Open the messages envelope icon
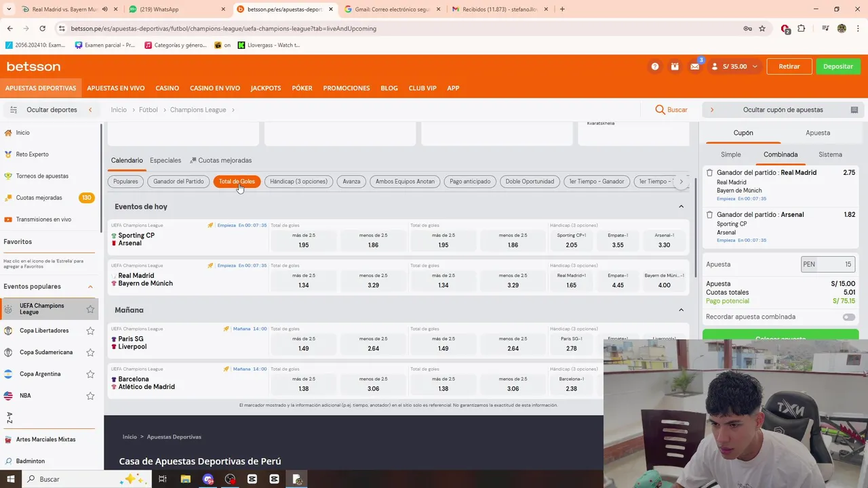The height and width of the screenshot is (488, 868). [695, 66]
